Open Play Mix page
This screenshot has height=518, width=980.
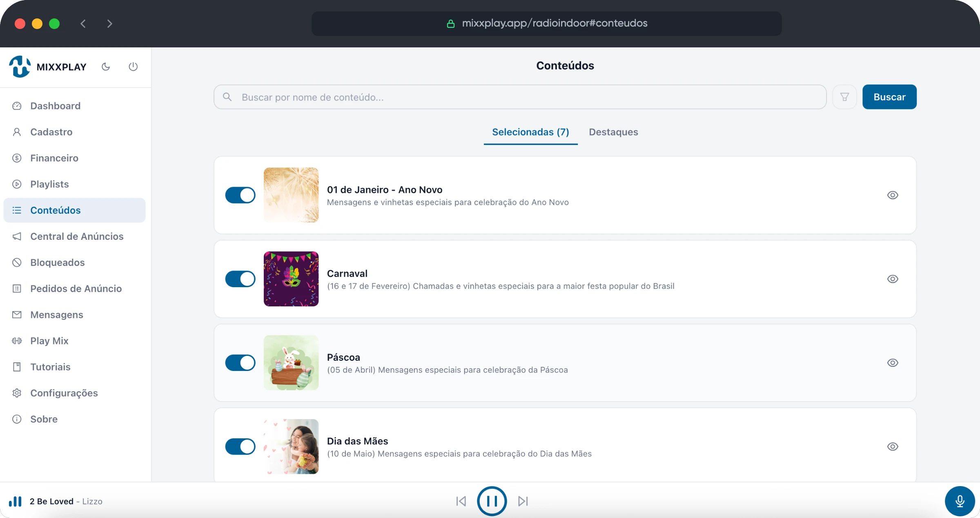[x=74, y=341]
